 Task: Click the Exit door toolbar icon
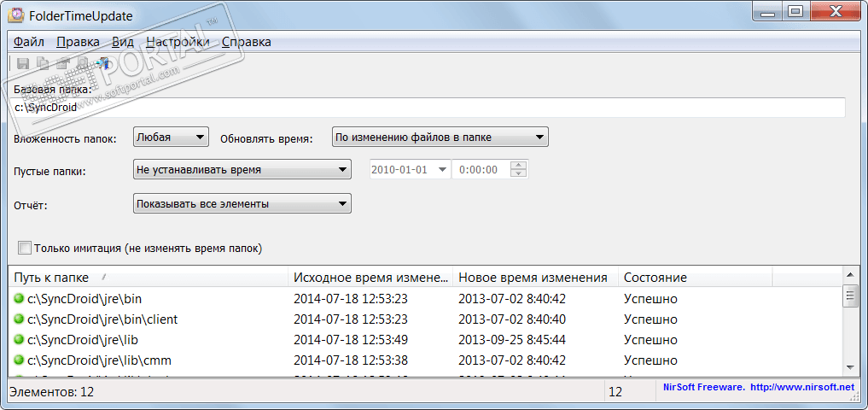click(x=104, y=63)
